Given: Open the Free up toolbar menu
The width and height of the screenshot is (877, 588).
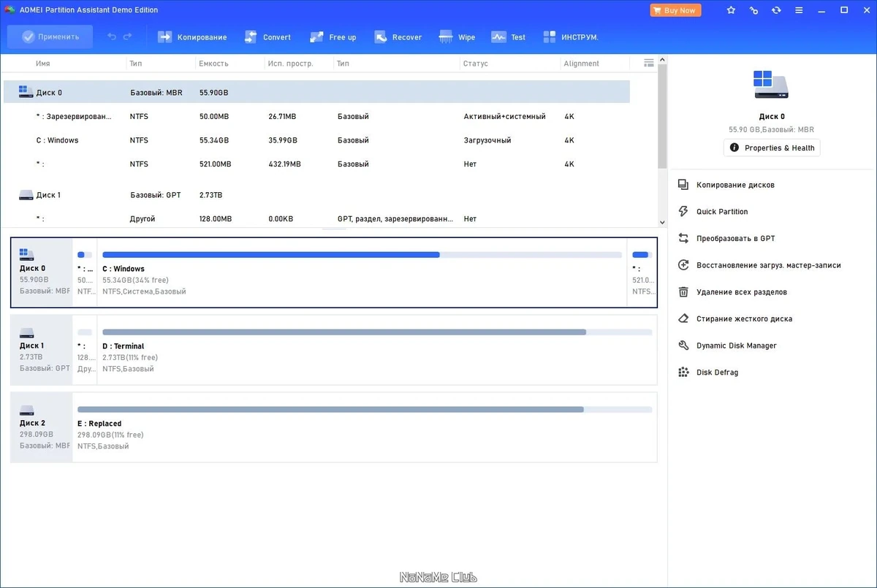Looking at the screenshot, I should [x=333, y=37].
